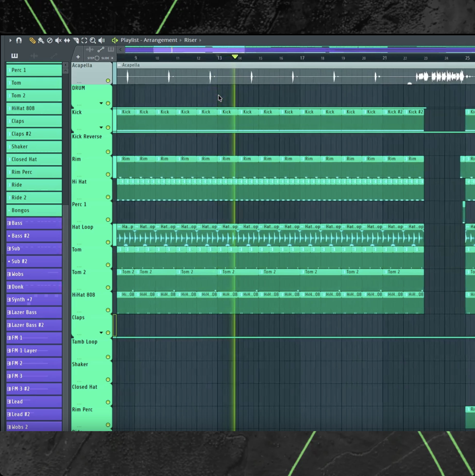Select the Slip tool
This screenshot has height=476, width=475.
tap(67, 40)
